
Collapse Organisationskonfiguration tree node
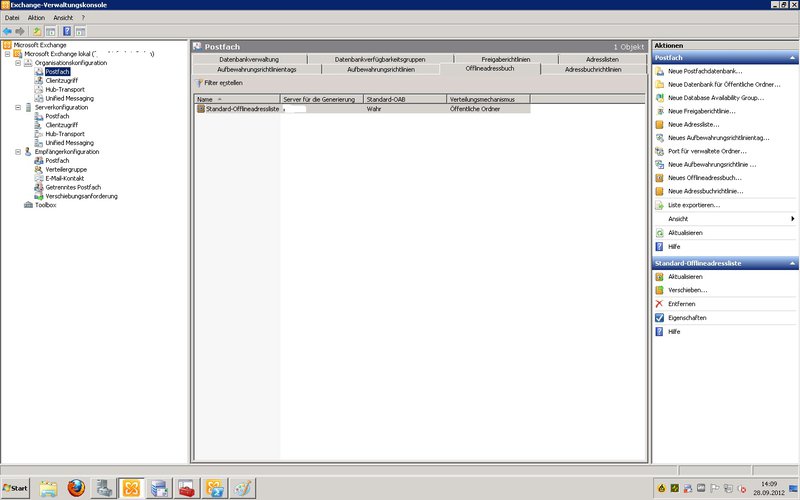point(18,63)
